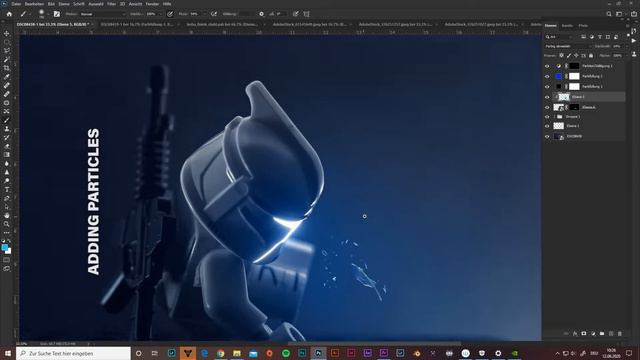Select the Zoom tool

pos(7,224)
